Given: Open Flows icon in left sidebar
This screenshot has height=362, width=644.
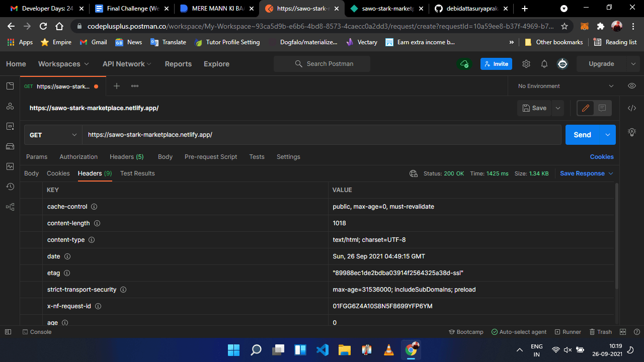Looking at the screenshot, I should pyautogui.click(x=10, y=207).
